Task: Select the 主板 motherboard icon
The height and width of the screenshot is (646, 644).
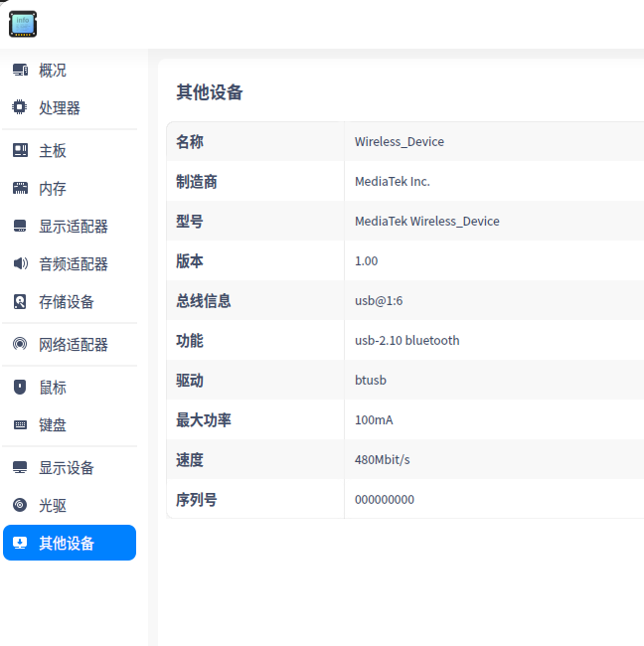Action: click(x=20, y=150)
